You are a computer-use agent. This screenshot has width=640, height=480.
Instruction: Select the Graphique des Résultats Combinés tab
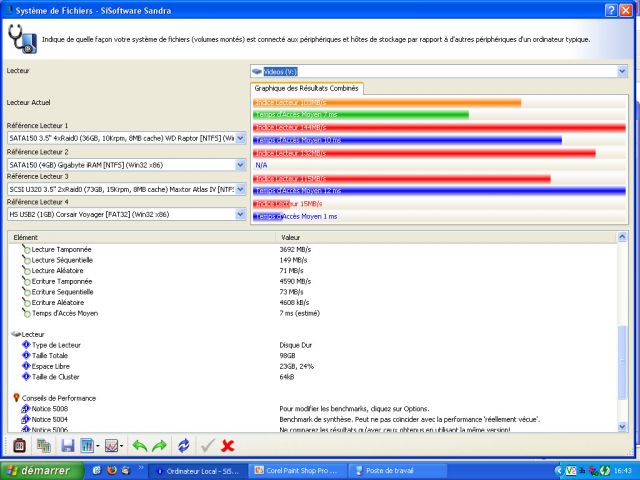tap(306, 88)
